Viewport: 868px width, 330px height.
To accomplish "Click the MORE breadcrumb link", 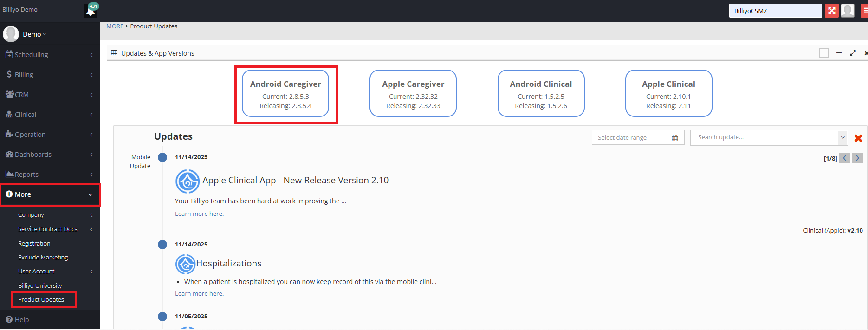I will (115, 26).
